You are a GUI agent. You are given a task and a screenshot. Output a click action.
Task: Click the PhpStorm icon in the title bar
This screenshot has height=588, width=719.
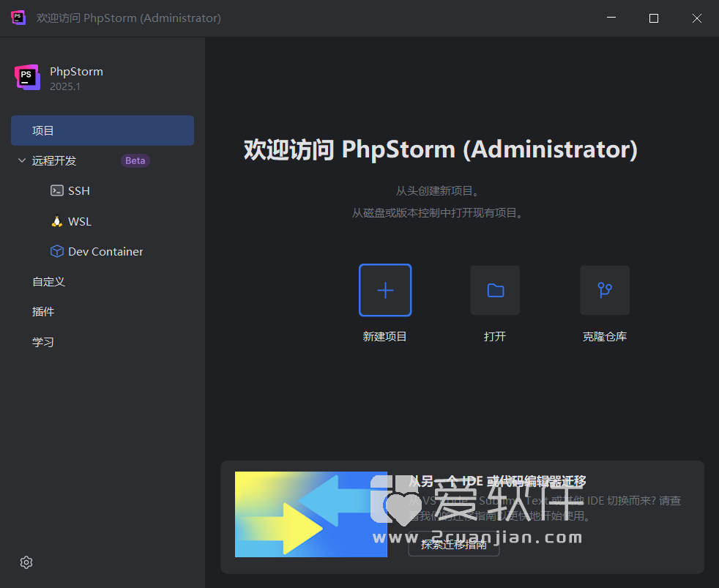click(x=18, y=18)
